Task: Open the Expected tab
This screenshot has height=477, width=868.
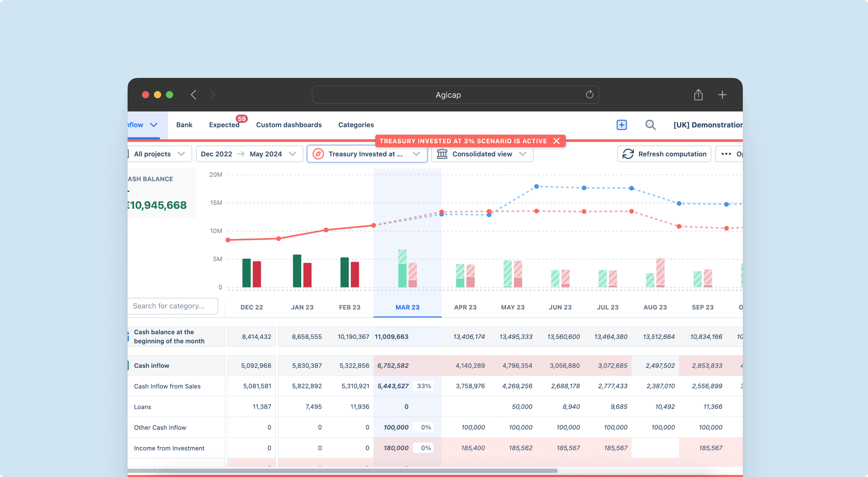Action: [x=224, y=125]
